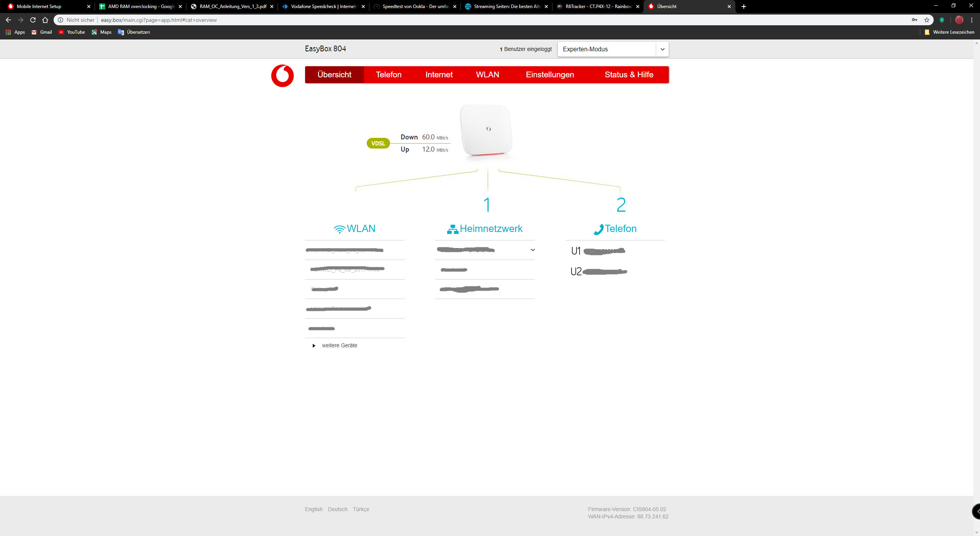
Task: Open the Einstellungen menu tab
Action: pos(550,75)
